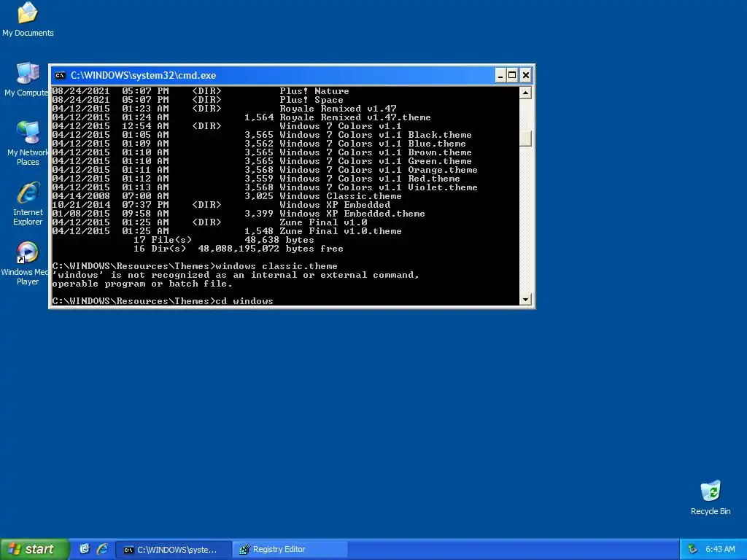
Task: Open cmd window system menu icon
Action: point(60,75)
